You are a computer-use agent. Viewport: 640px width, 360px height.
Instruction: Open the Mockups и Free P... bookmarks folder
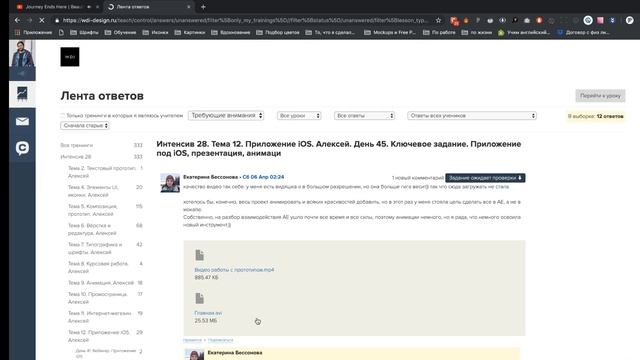pyautogui.click(x=390, y=32)
